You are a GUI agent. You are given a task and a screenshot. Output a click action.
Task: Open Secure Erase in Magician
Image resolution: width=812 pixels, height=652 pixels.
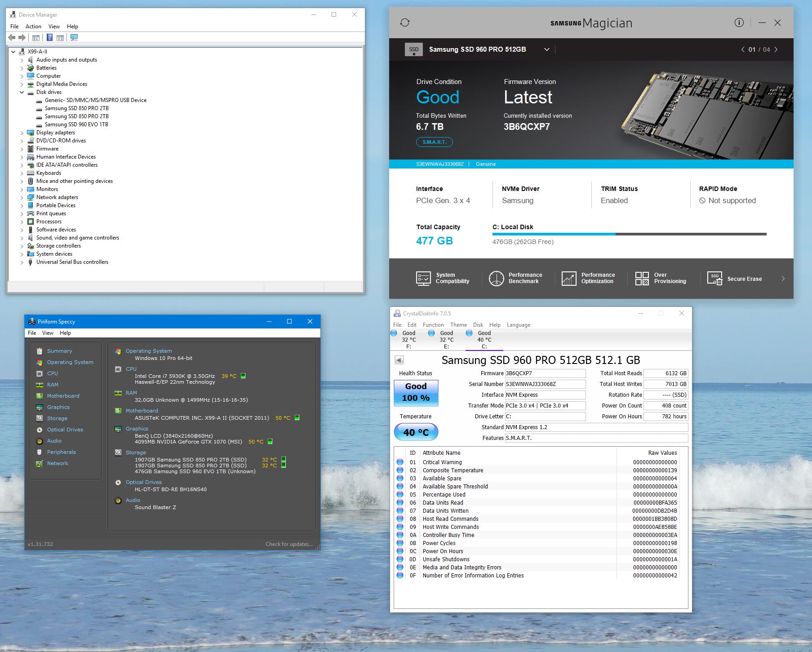(x=734, y=279)
